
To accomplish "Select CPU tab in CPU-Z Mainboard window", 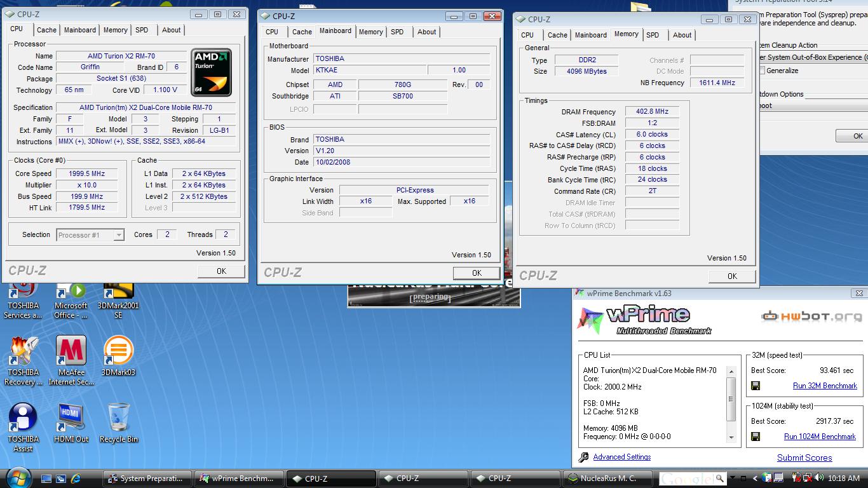I will point(272,32).
